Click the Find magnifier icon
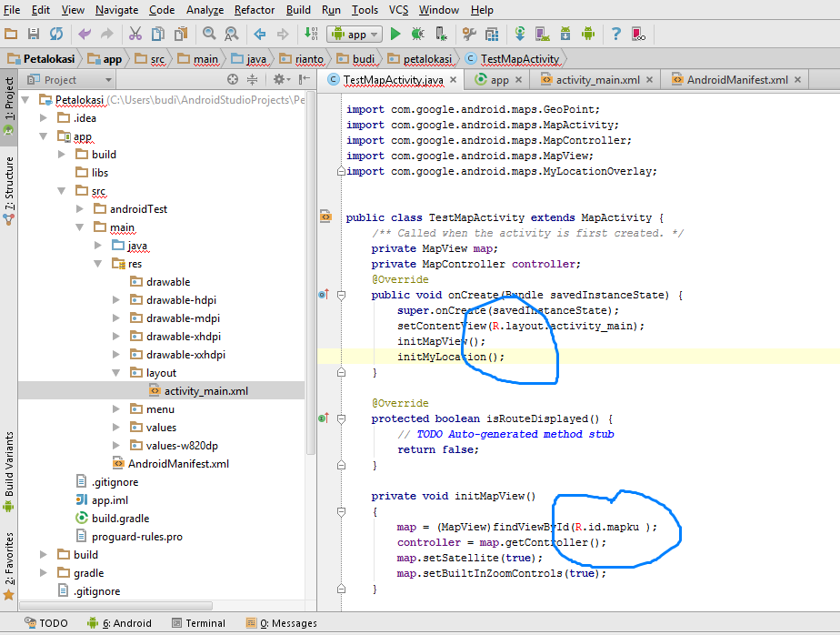 [x=209, y=34]
